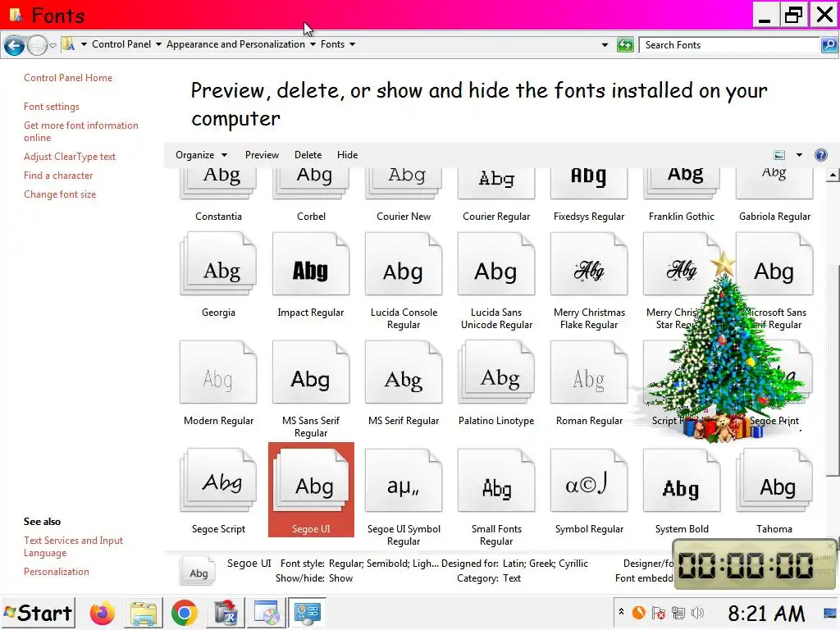The image size is (840, 630).
Task: Select the Fixedsys Regular font icon
Action: click(x=589, y=183)
